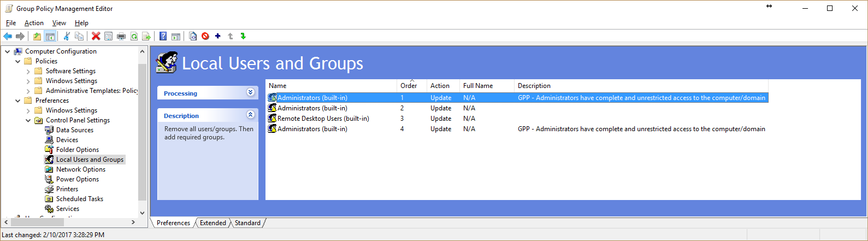The image size is (868, 241).
Task: Toggle the Processing pane chevron button
Action: click(250, 92)
